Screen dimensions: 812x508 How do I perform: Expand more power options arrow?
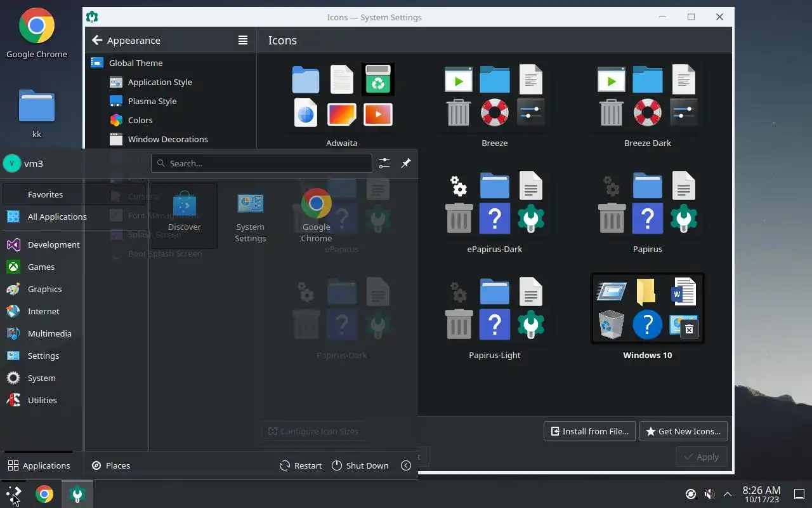pos(406,465)
